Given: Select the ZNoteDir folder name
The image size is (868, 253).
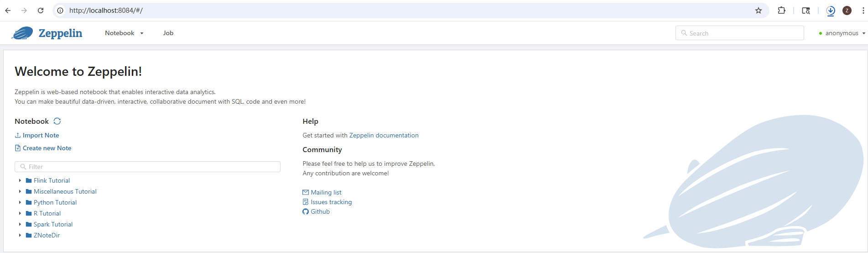Looking at the screenshot, I should click(47, 235).
